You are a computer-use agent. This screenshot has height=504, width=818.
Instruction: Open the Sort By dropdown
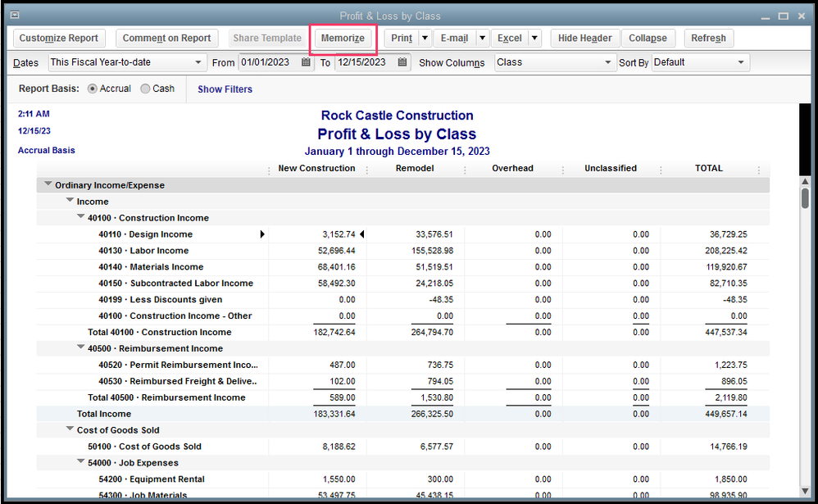coord(741,62)
